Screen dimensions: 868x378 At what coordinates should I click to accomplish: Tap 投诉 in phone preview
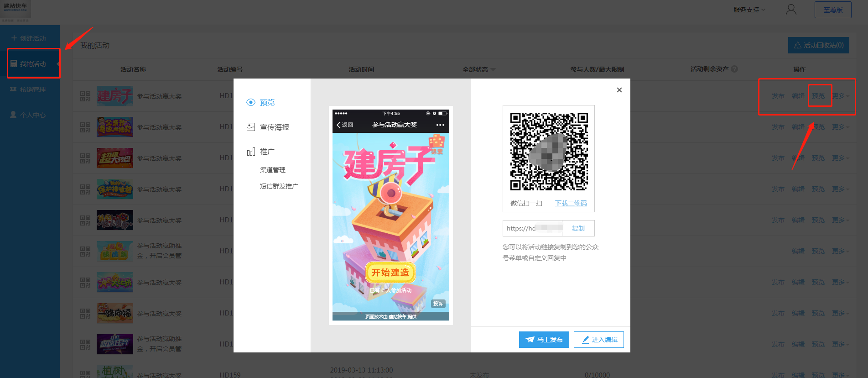point(438,304)
